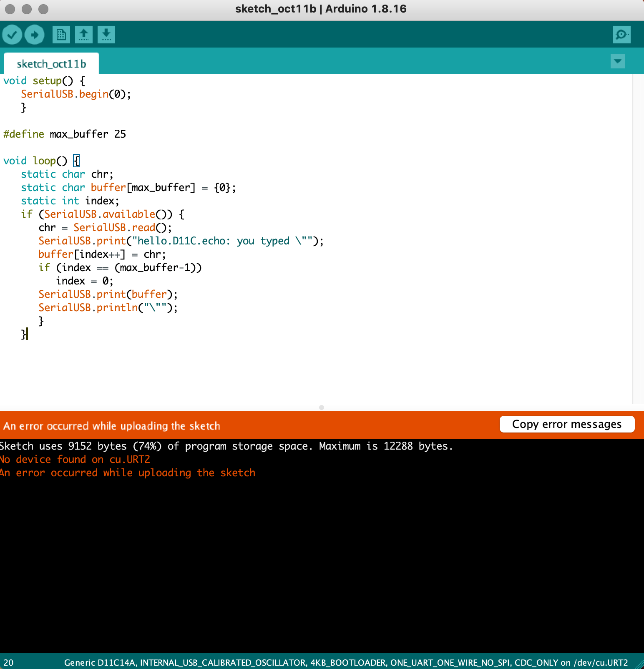
Task: Open a sketch with the Open arrow icon
Action: pyautogui.click(x=84, y=35)
